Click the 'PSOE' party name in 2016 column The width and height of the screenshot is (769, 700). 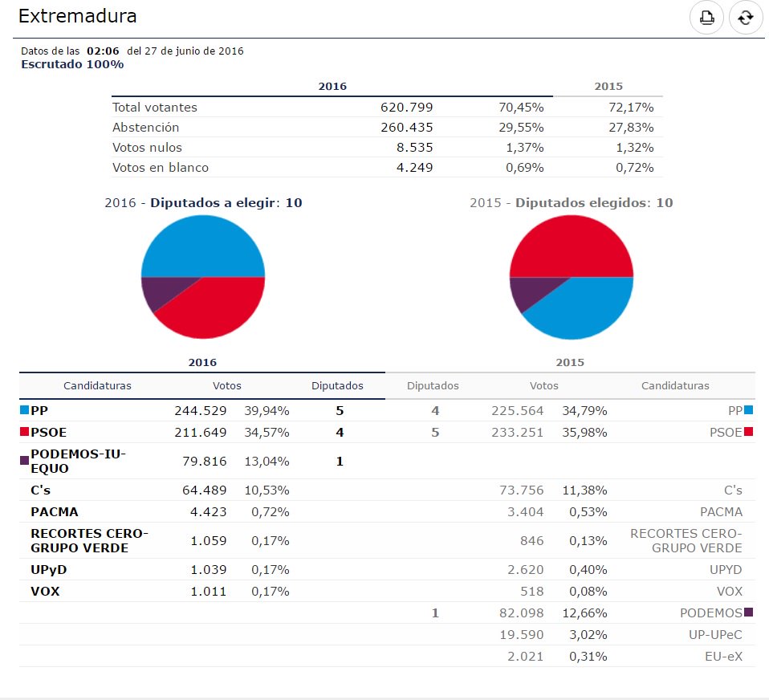pos(48,432)
